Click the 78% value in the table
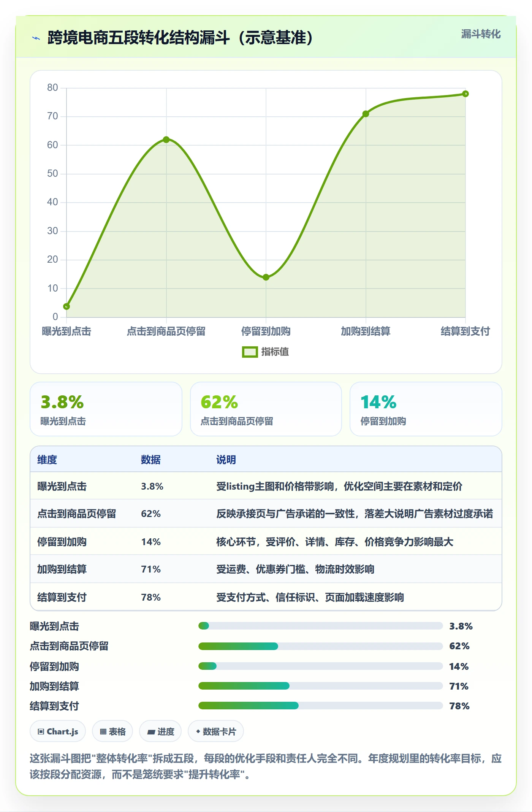 151,597
